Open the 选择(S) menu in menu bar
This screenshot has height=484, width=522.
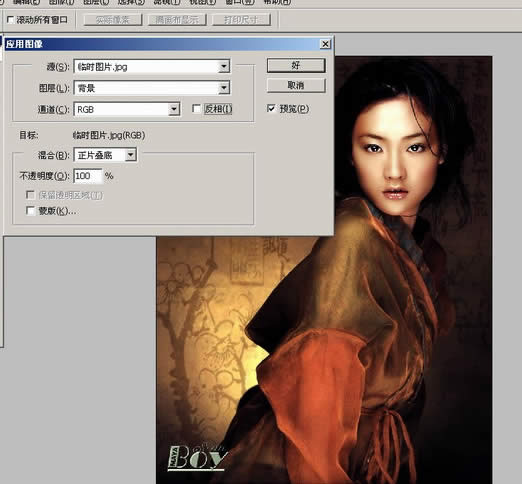[131, 2]
